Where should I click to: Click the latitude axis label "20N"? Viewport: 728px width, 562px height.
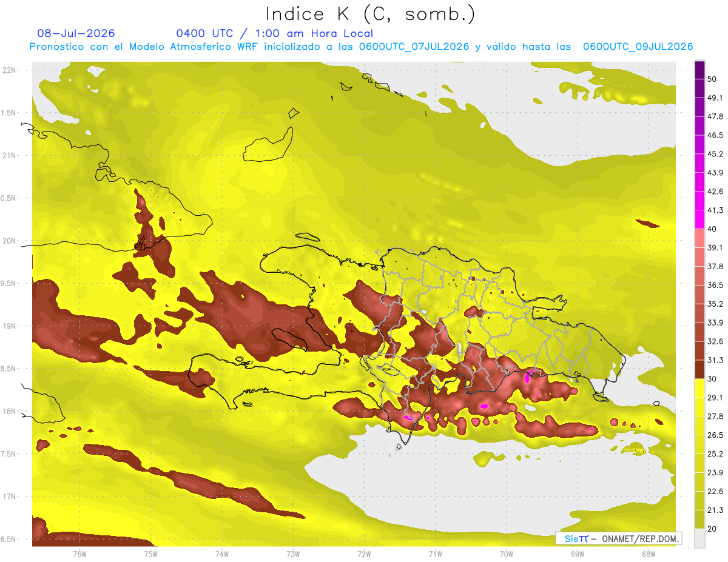pyautogui.click(x=10, y=241)
